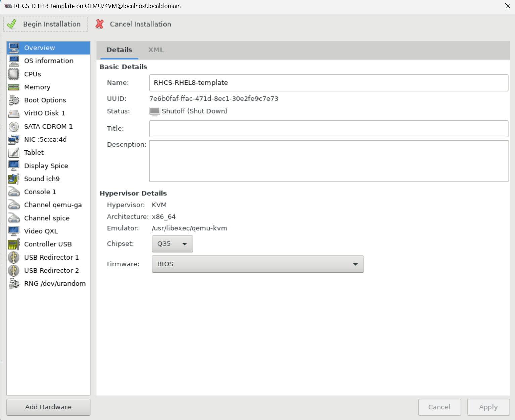Select the Channel qemu-ga row label
Viewport: 515px width, 420px height.
53,205
